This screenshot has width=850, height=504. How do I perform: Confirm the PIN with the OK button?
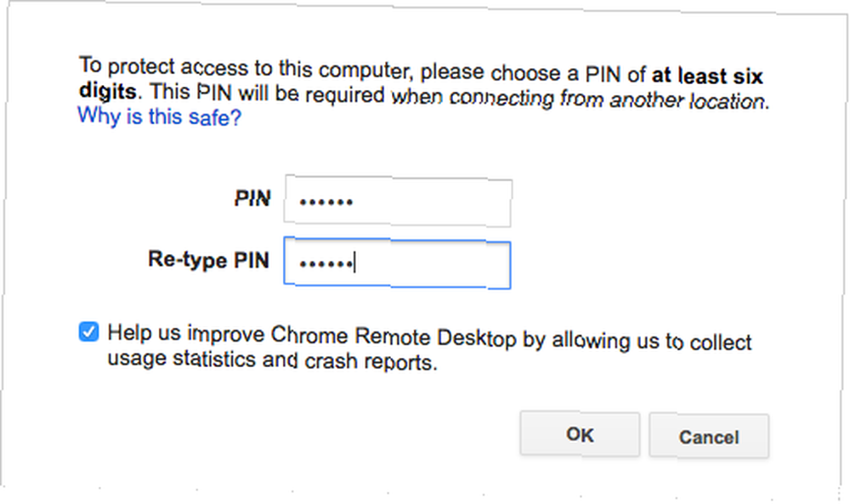click(580, 434)
